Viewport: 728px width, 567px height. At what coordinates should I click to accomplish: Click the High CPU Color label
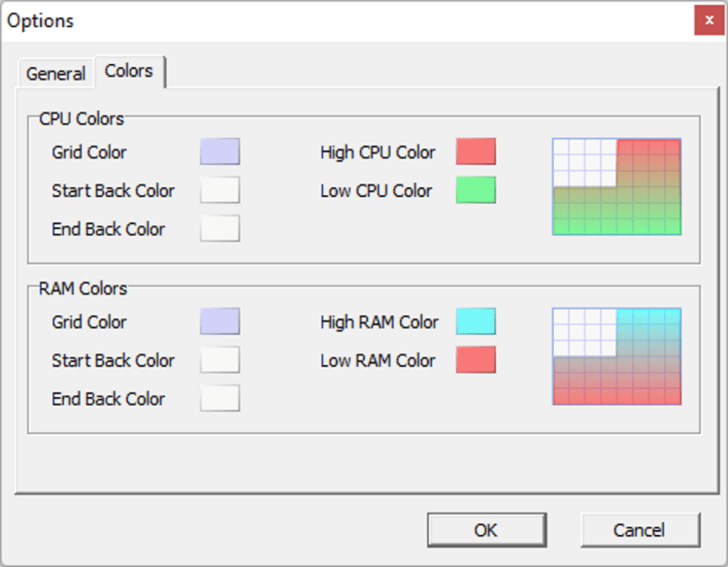pos(378,152)
